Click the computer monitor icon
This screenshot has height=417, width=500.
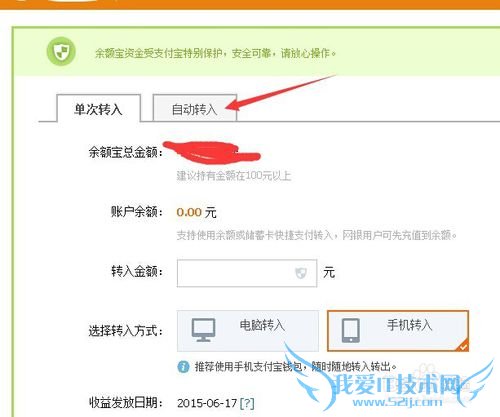(203, 330)
